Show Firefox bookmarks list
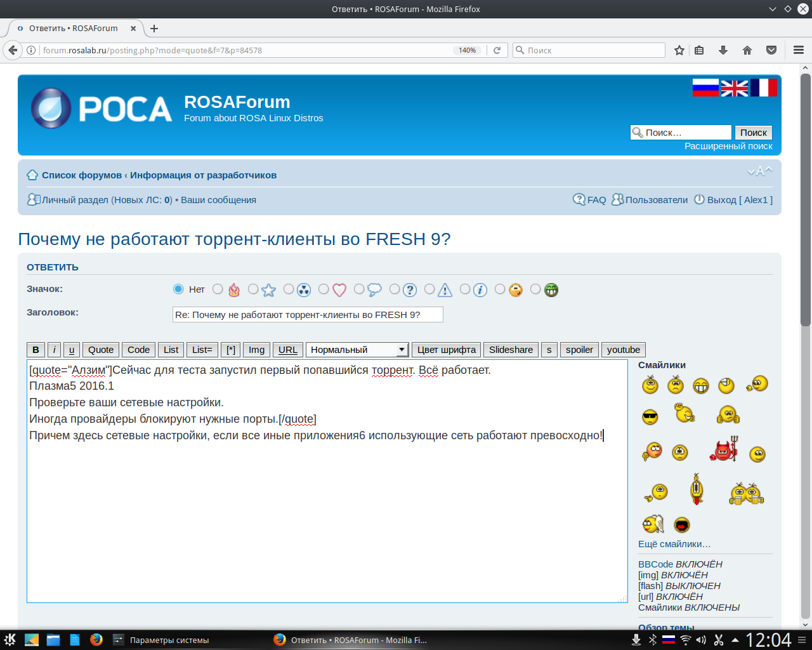 coord(699,50)
